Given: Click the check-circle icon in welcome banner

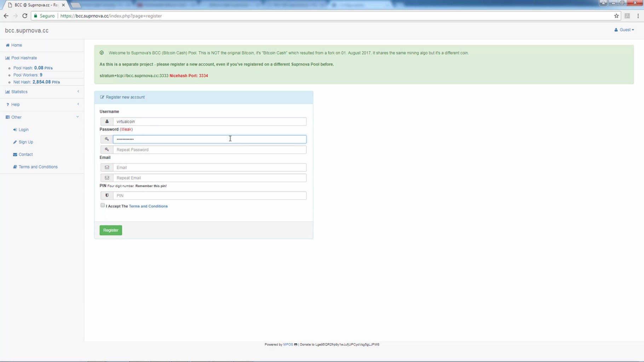Looking at the screenshot, I should (102, 53).
